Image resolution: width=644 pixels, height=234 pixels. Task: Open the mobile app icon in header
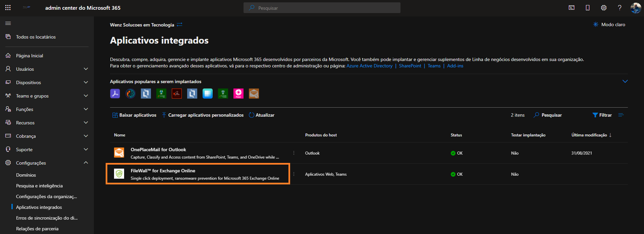tap(588, 8)
